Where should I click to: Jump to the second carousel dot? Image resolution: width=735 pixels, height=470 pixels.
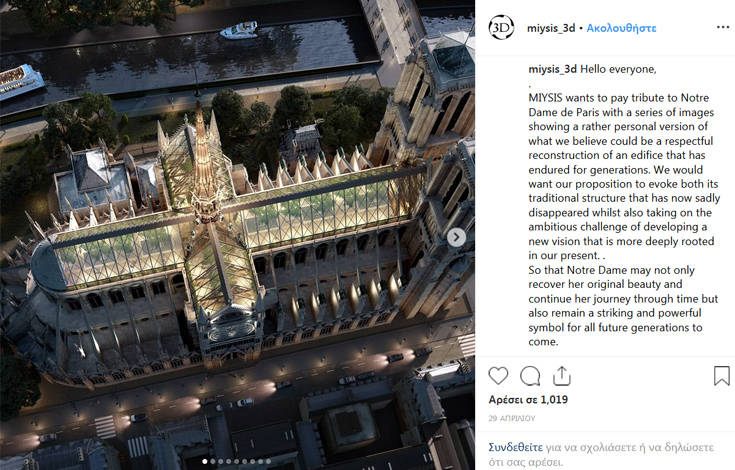point(213,462)
